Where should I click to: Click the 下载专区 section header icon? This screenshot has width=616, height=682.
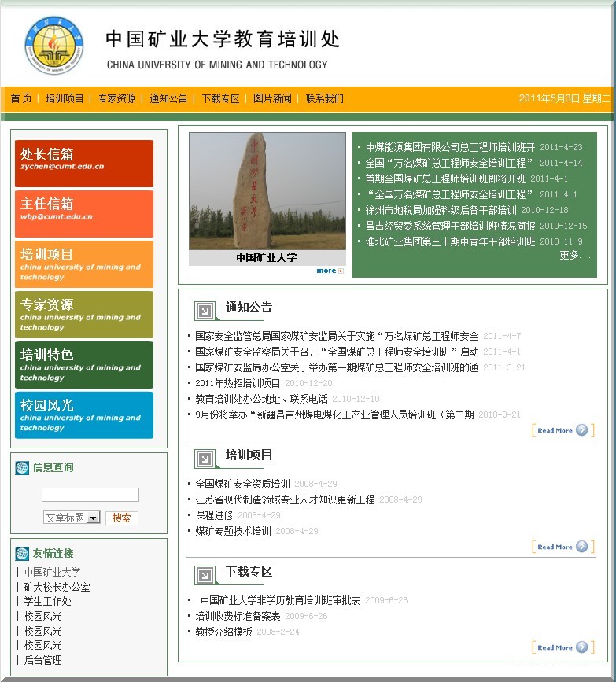(x=205, y=575)
